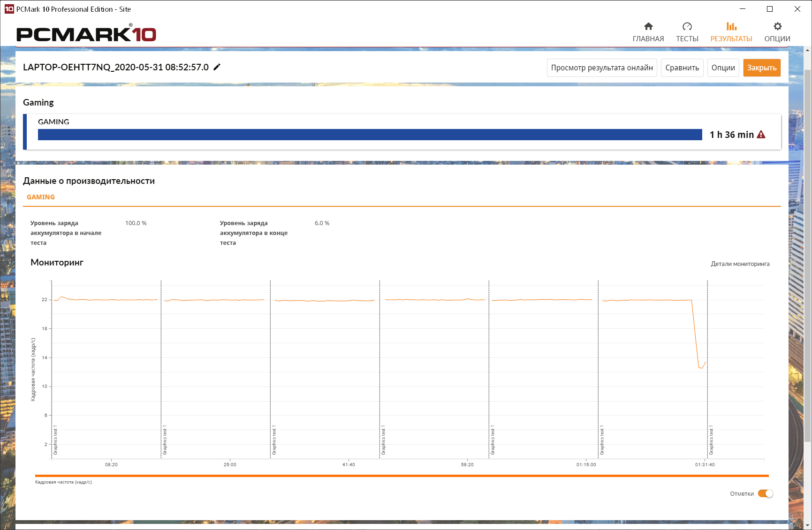The width and height of the screenshot is (812, 530).
Task: Click the scrollbar up arrow
Action: pos(808,50)
